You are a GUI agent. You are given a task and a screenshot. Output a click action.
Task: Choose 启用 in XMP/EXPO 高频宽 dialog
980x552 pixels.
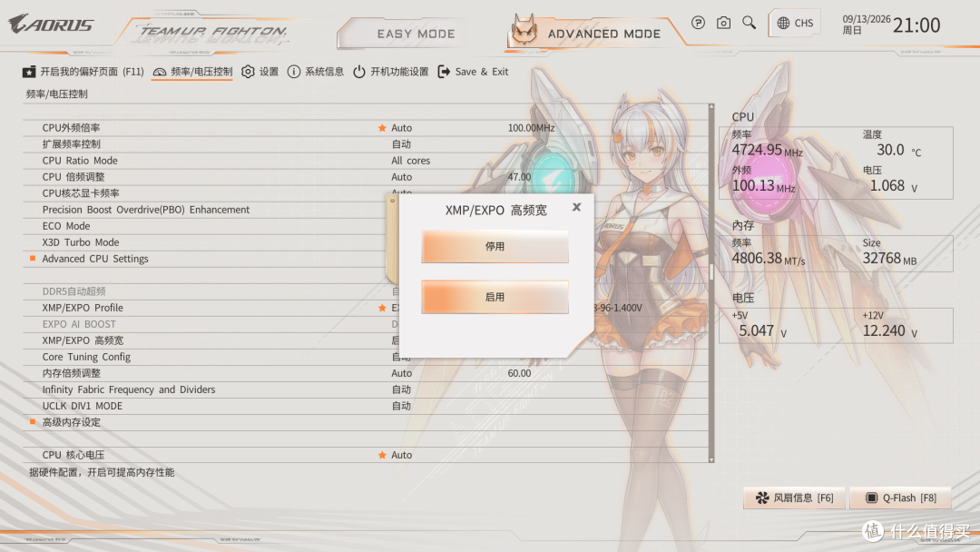click(x=495, y=297)
